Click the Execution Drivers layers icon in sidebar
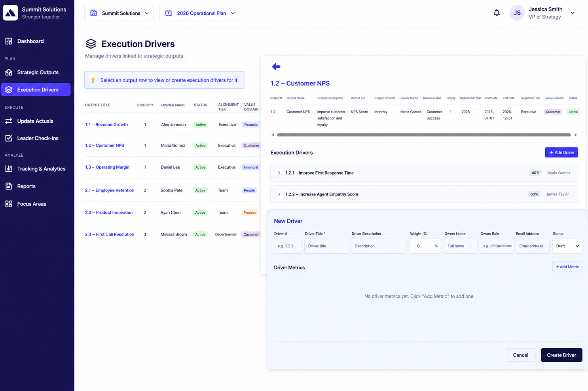The height and width of the screenshot is (391, 588). [x=9, y=90]
